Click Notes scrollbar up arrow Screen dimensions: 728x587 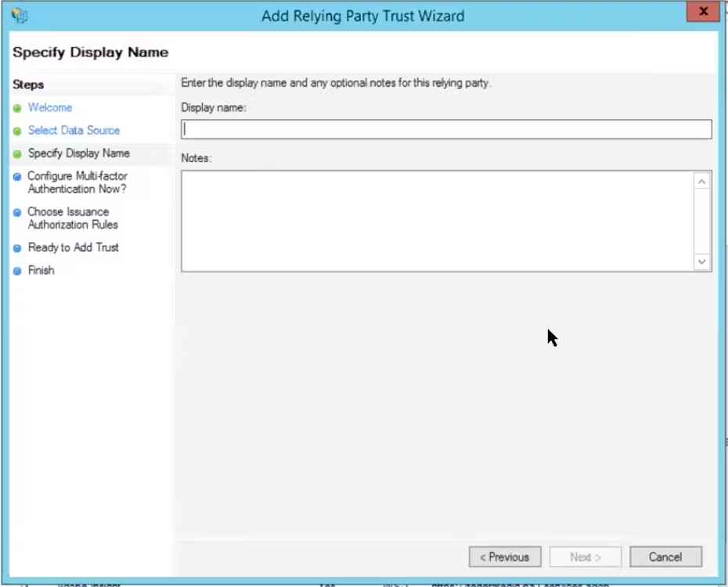click(x=701, y=182)
